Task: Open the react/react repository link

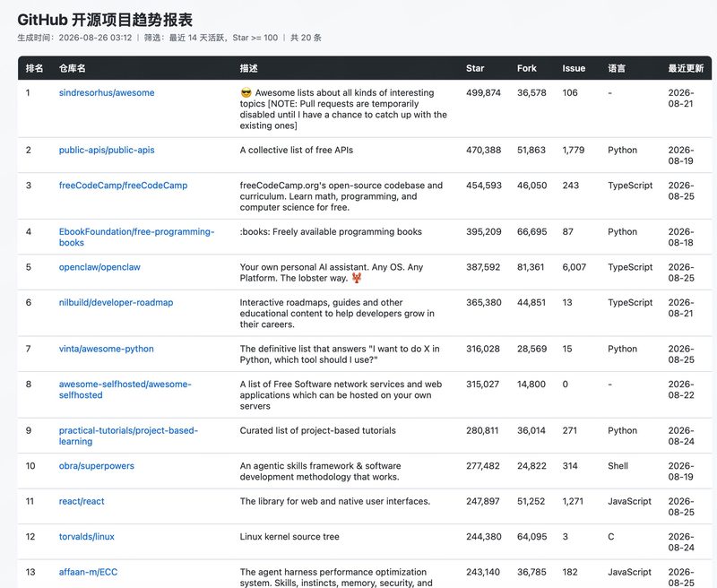Action: [82, 502]
